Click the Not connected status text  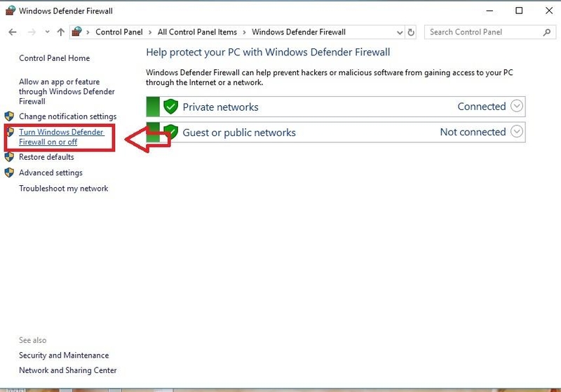point(473,132)
